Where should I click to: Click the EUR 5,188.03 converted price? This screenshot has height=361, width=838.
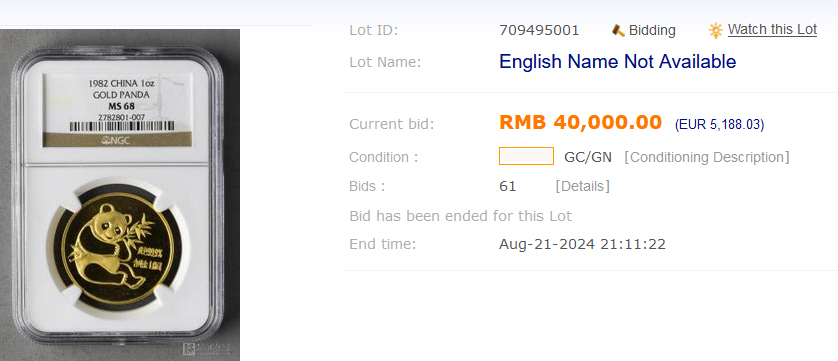[719, 125]
